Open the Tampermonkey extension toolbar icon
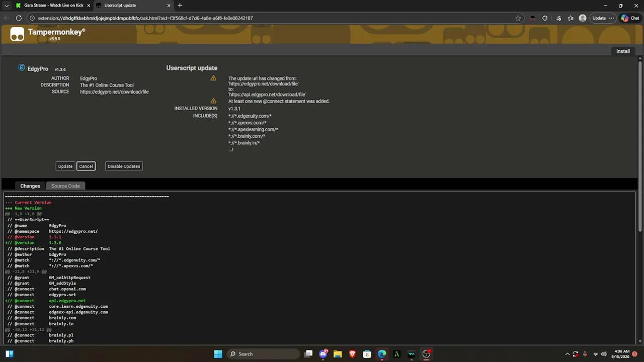Screen dimensions: 644x362 (x=532, y=18)
